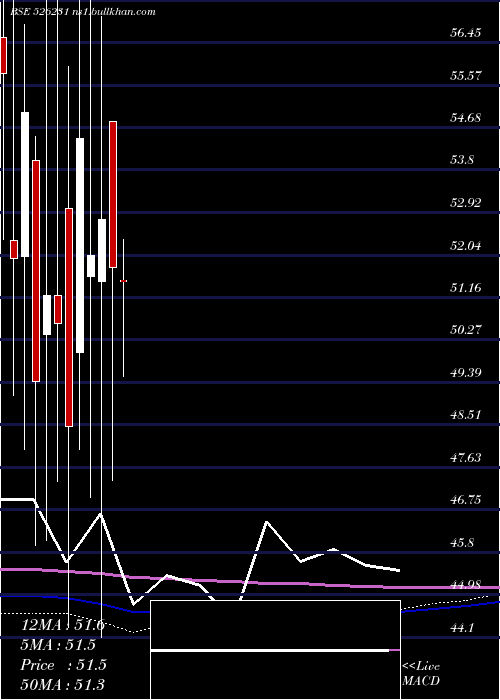Click the 52.92 price axis label

[x=466, y=203]
